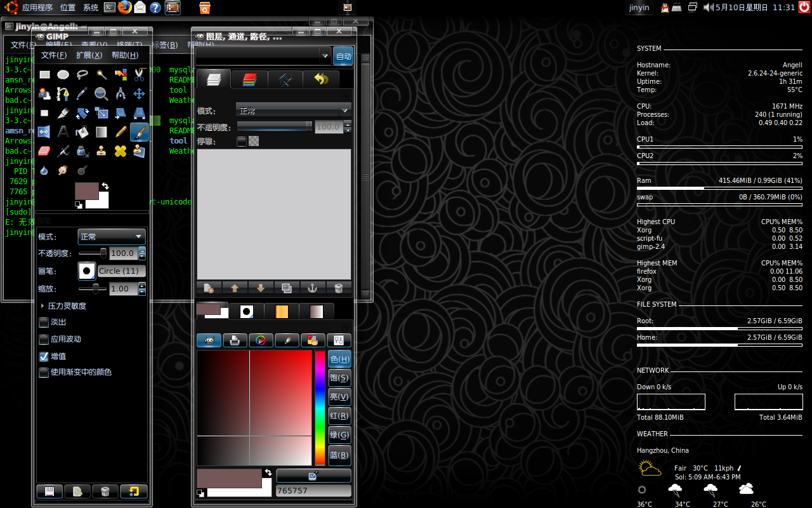
Task: Swap foreground and background colors in toolbox
Action: [105, 186]
